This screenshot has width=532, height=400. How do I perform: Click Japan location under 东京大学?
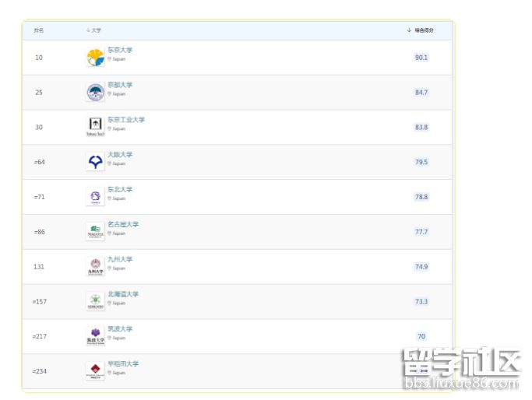click(x=117, y=59)
